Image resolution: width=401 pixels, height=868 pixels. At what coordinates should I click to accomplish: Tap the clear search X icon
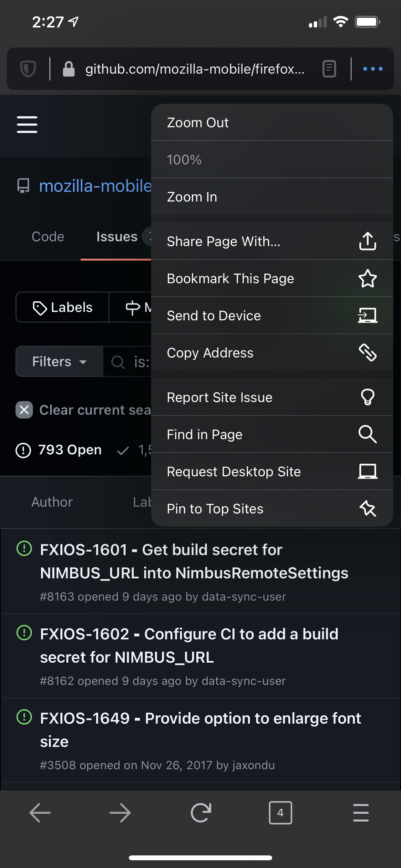[x=24, y=410]
